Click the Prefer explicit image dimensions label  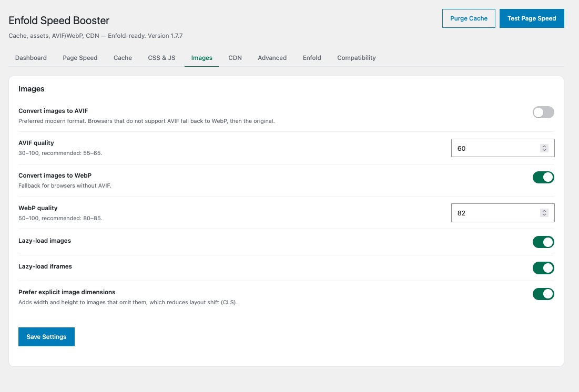67,292
